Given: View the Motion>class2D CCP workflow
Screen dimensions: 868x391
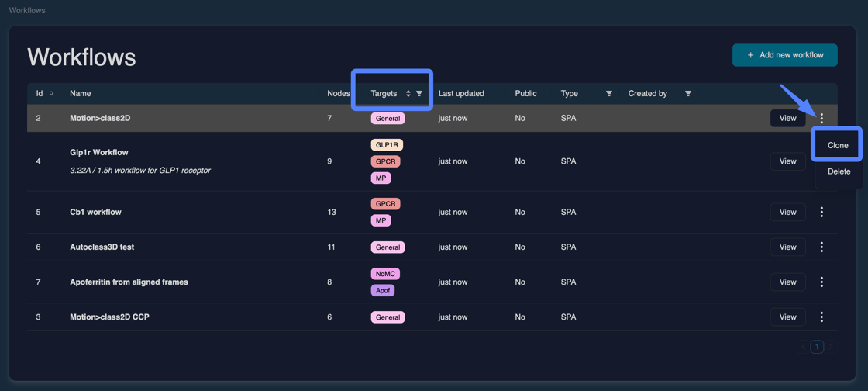Looking at the screenshot, I should pyautogui.click(x=787, y=317).
